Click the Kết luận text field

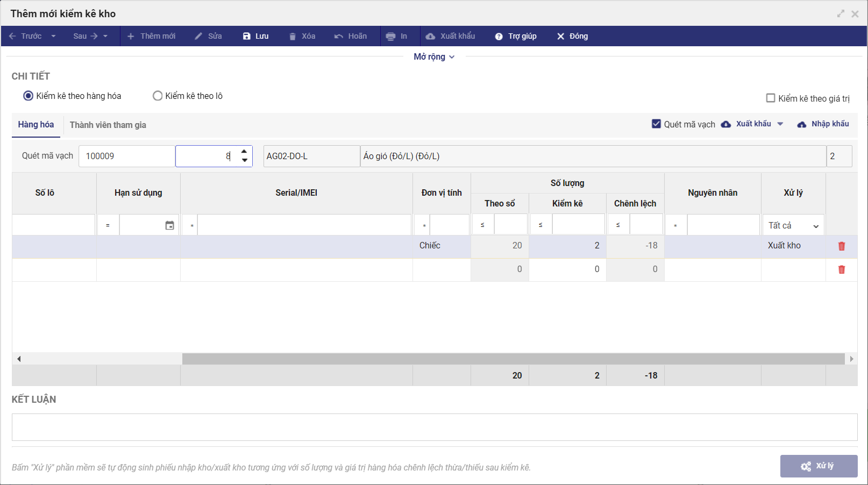coord(434,427)
